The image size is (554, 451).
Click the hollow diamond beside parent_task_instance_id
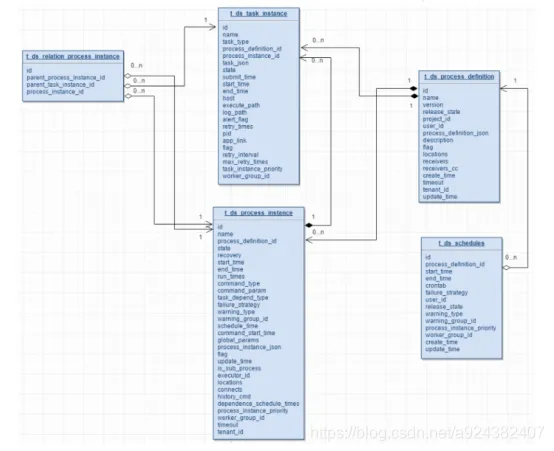click(x=128, y=86)
